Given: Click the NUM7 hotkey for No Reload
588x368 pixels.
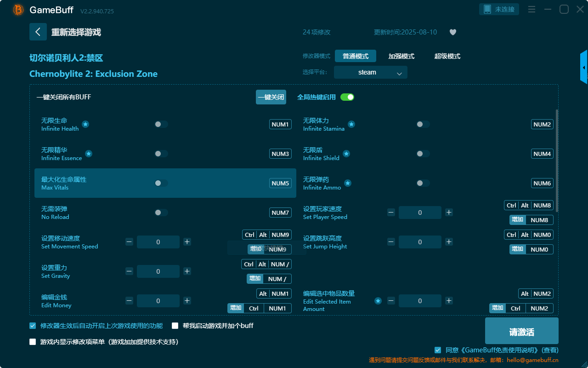Looking at the screenshot, I should click(280, 213).
